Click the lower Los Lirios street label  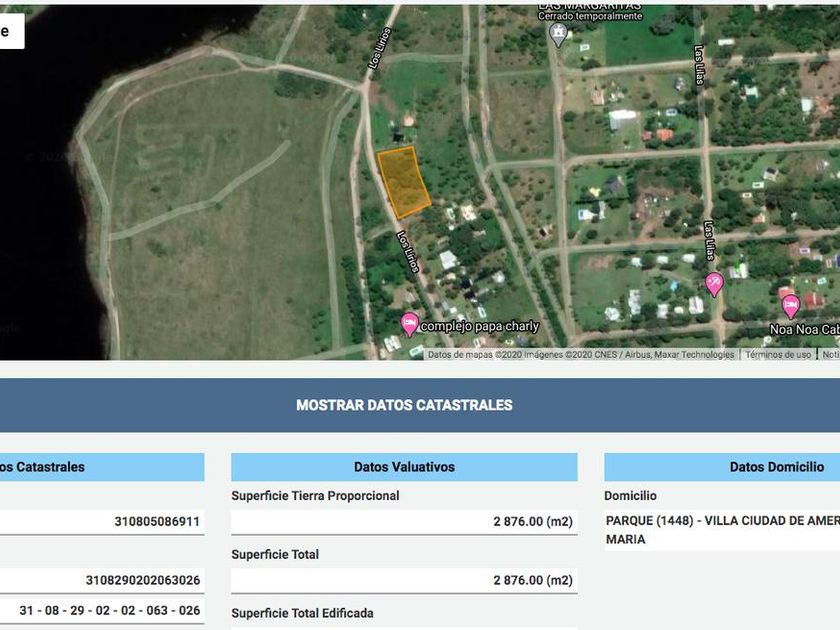click(x=408, y=252)
